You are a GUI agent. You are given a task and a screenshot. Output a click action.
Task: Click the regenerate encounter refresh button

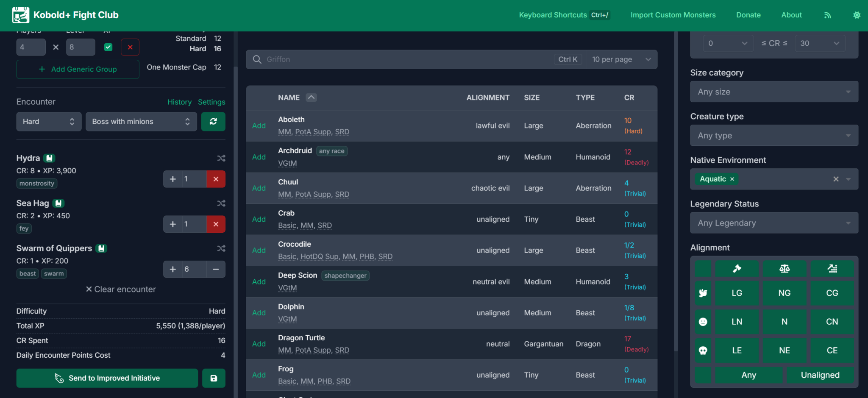[x=213, y=122]
